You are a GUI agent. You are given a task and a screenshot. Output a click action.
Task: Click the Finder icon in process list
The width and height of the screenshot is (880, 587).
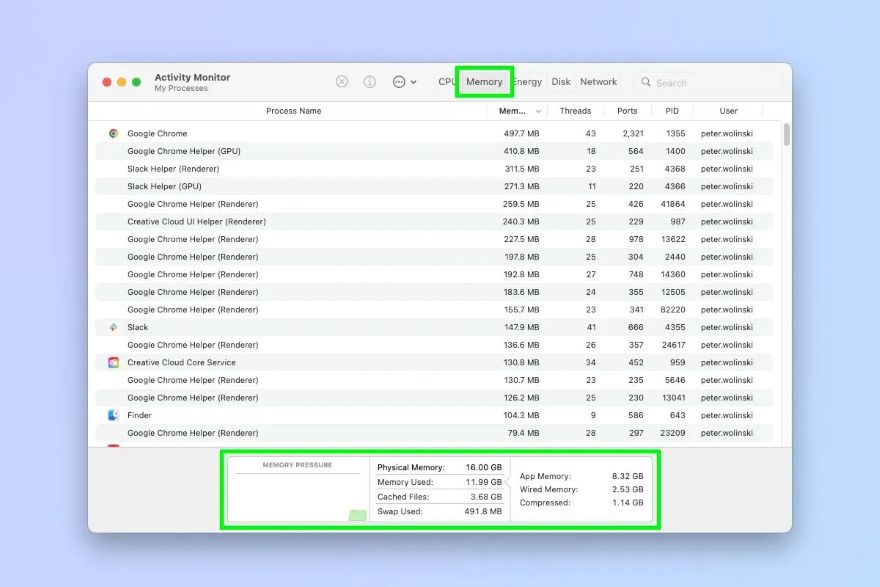click(113, 415)
